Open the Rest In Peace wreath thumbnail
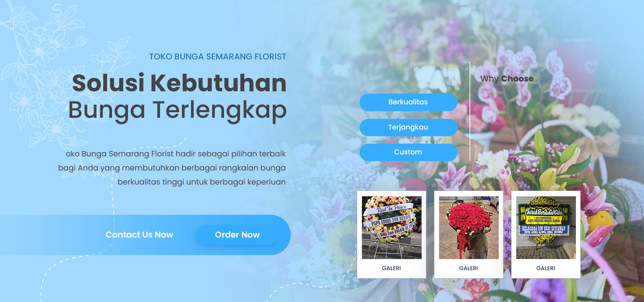The height and width of the screenshot is (302, 644). (x=391, y=228)
